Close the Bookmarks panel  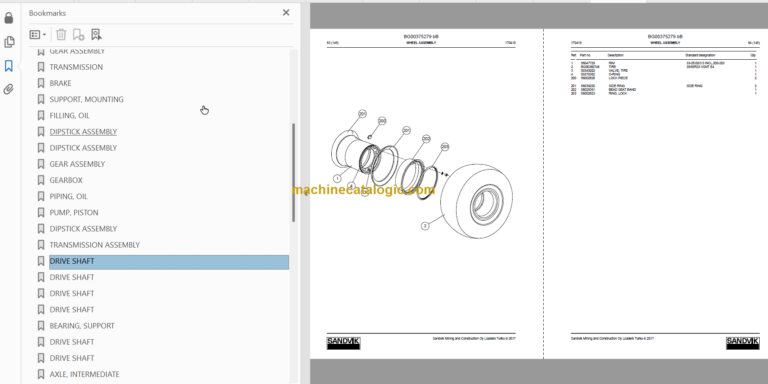click(x=286, y=13)
